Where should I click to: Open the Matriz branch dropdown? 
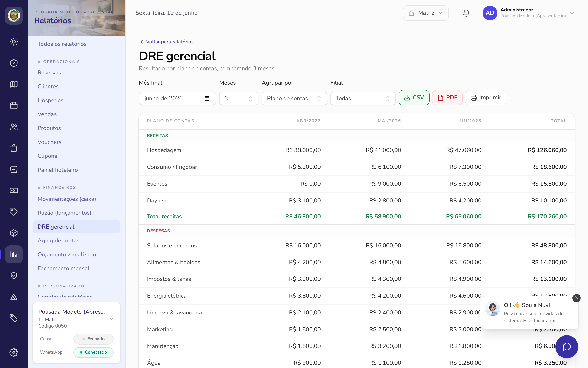(426, 13)
